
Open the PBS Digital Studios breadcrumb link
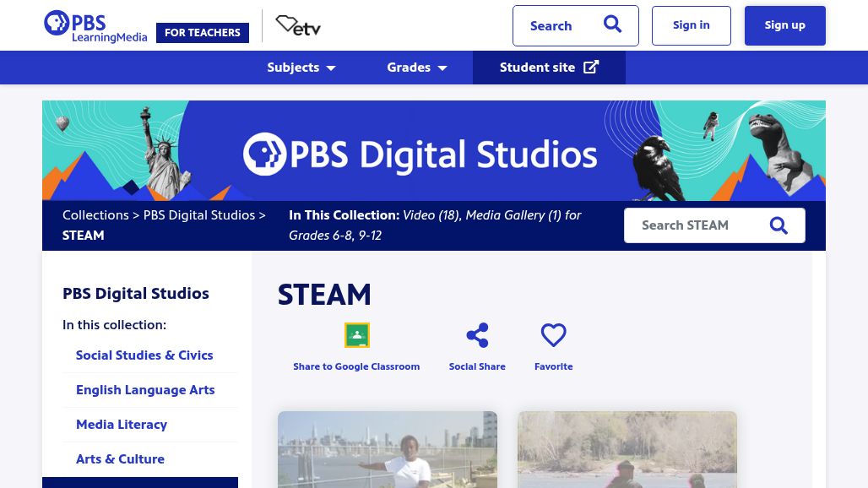click(199, 215)
